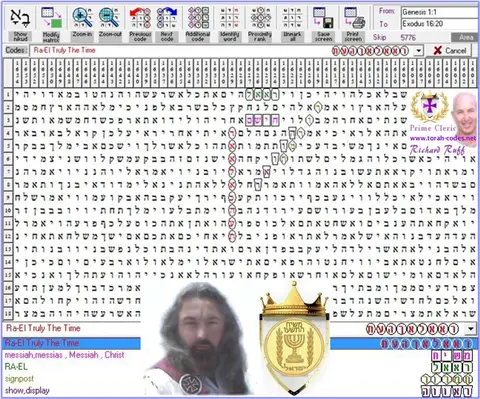480x399 pixels.
Task: Click the green boxed Hebrew letters in row 1
Action: [262, 95]
